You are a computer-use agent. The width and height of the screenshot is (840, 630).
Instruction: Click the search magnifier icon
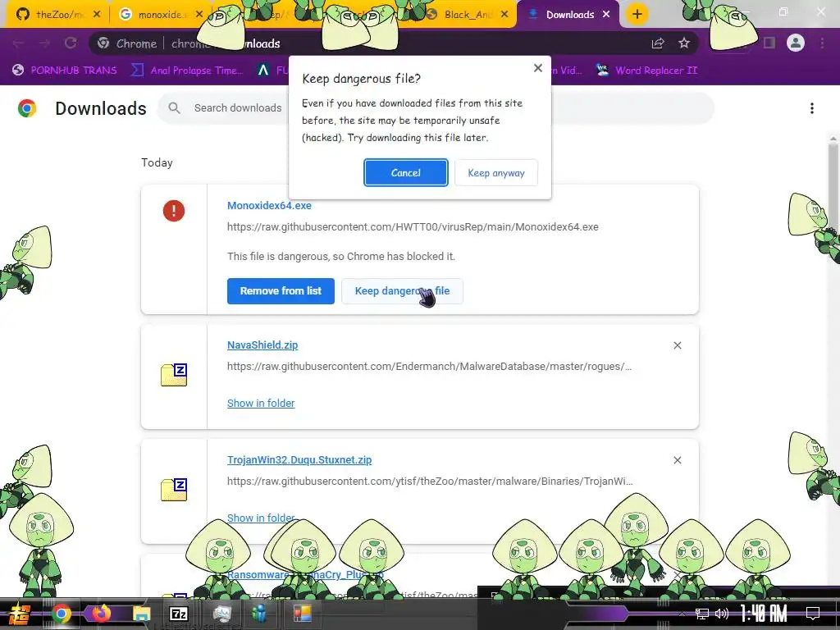174,107
